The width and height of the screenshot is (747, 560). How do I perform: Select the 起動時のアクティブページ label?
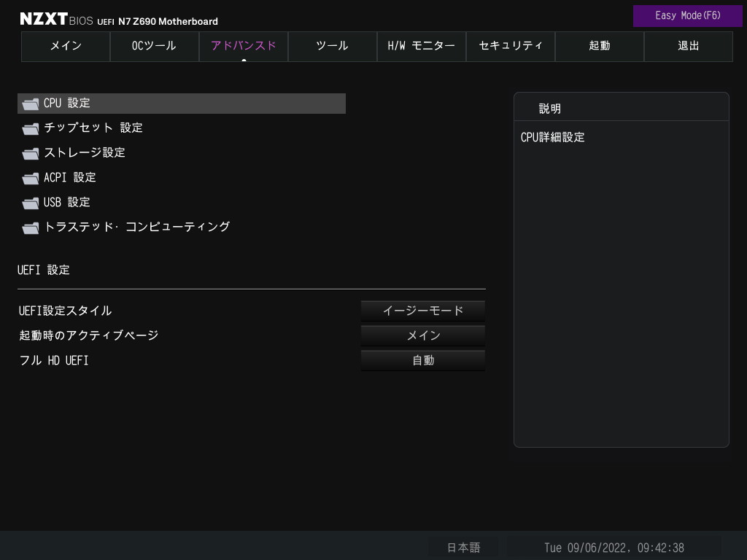[x=88, y=335]
